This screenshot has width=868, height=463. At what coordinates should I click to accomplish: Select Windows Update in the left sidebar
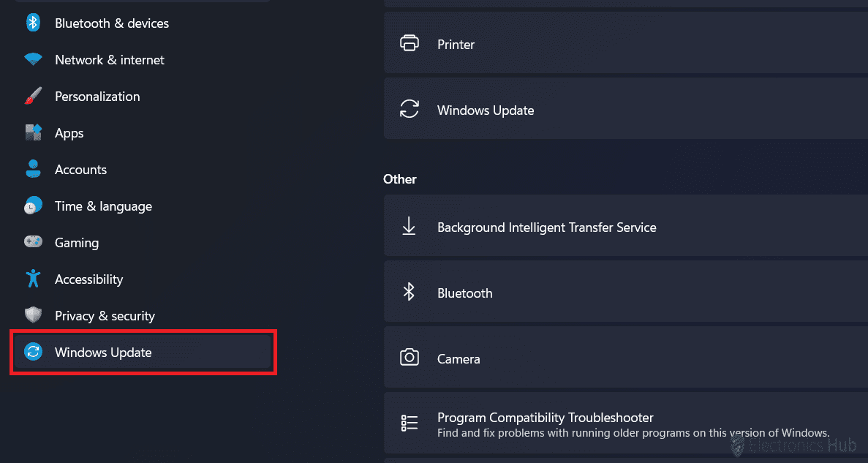click(103, 353)
